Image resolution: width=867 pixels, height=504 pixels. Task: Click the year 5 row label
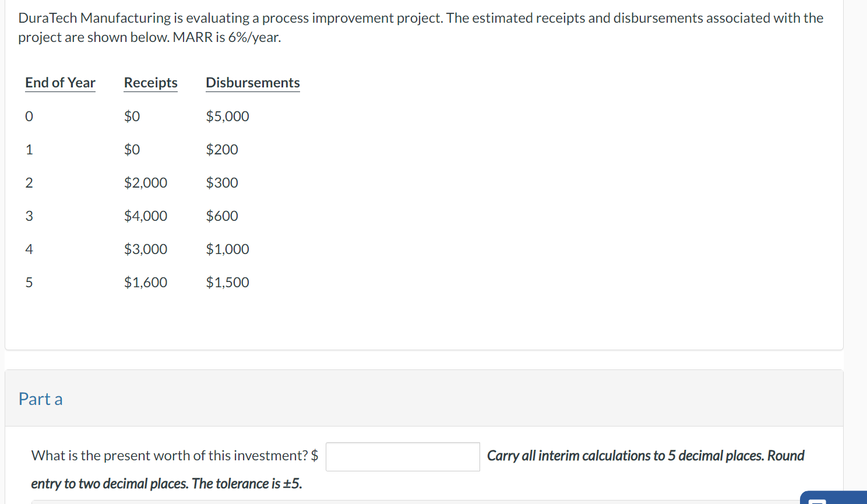click(x=29, y=282)
